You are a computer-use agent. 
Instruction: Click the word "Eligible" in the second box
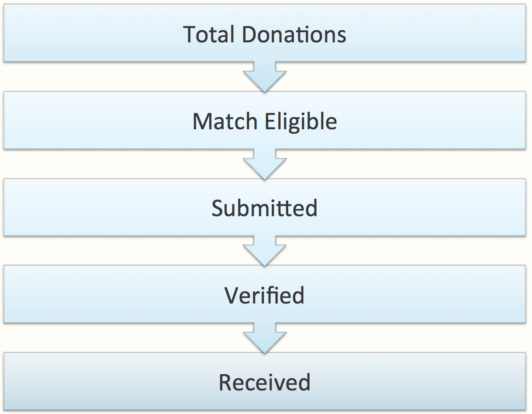click(301, 121)
